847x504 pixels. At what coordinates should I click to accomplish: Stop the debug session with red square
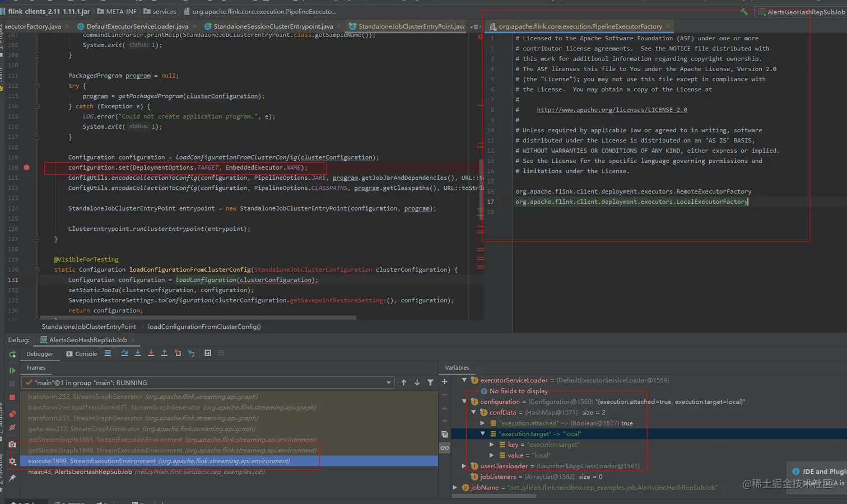pos(12,397)
